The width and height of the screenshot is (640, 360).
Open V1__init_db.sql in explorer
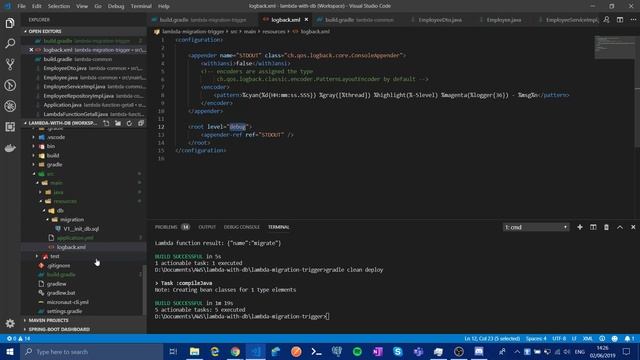81,229
